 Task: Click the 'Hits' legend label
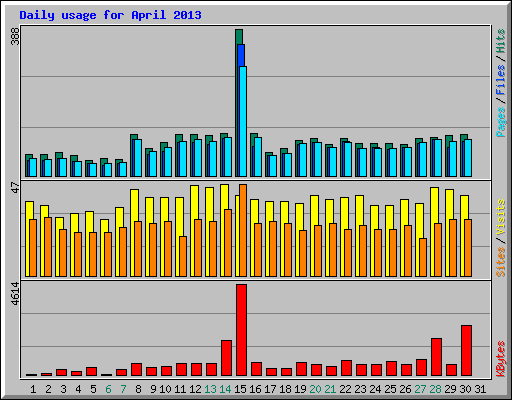pos(500,41)
